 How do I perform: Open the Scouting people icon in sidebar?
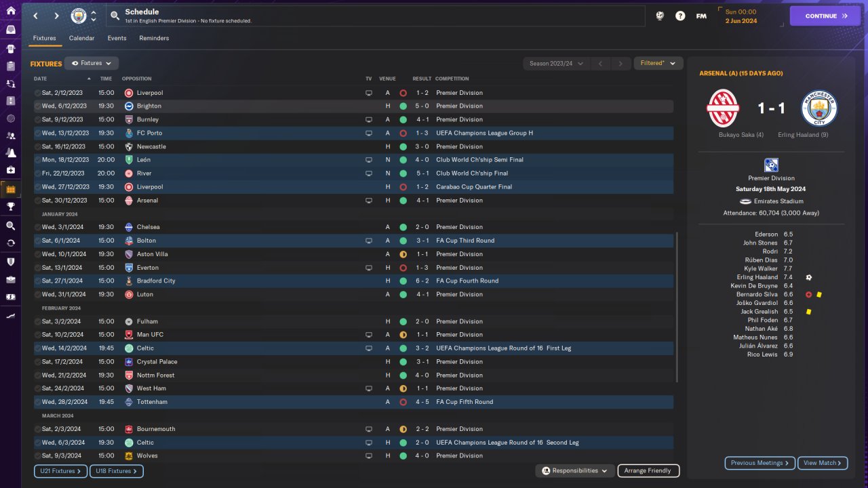click(x=10, y=136)
